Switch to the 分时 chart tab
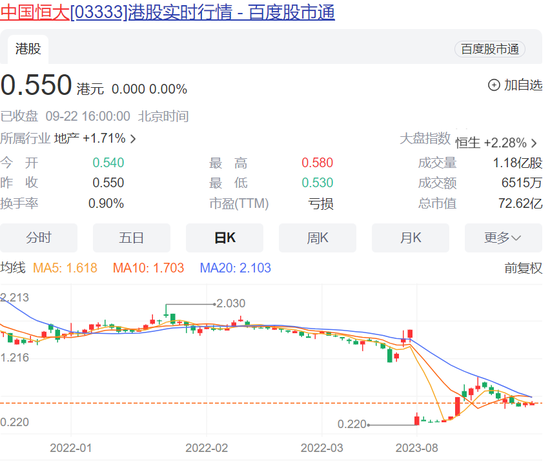Screen dimensions: 550x461 tap(39, 238)
